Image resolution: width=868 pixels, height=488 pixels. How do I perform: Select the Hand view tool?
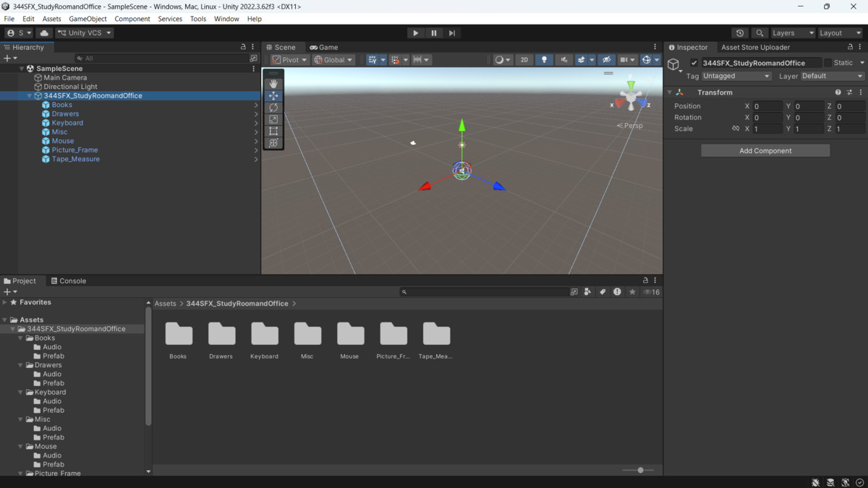[273, 84]
